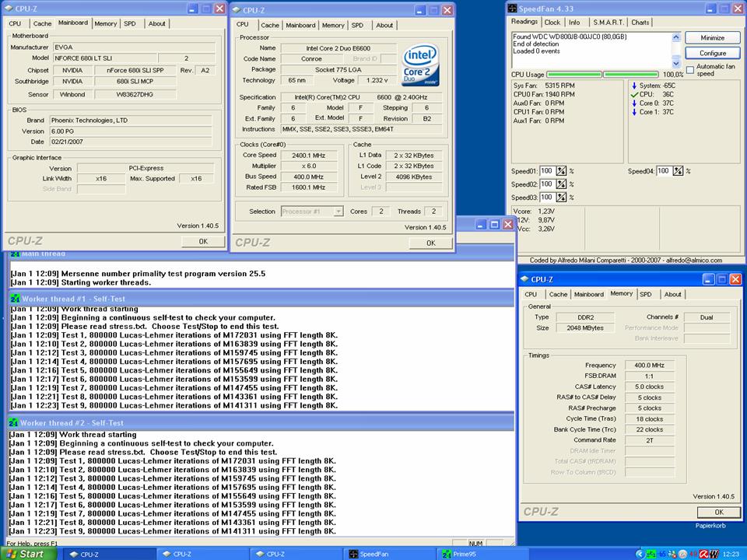
Task: Click the green Prime95 tray icon
Action: 651,554
